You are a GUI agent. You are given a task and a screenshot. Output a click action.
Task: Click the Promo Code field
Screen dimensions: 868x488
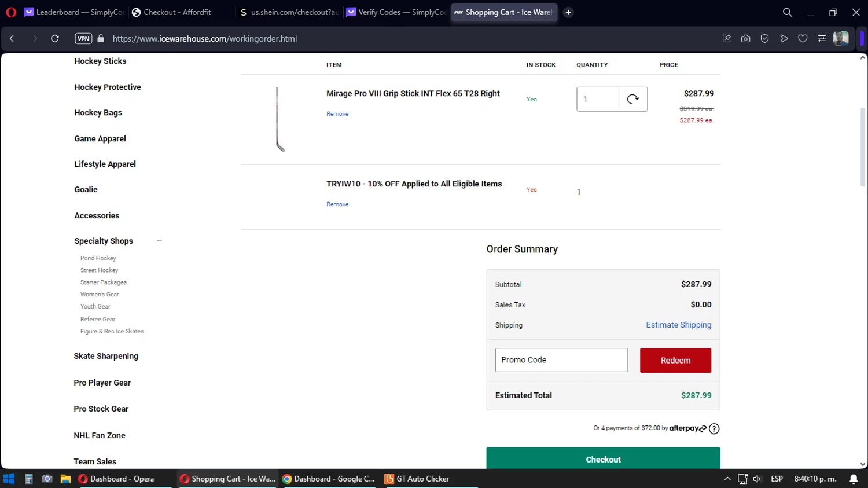(x=561, y=360)
